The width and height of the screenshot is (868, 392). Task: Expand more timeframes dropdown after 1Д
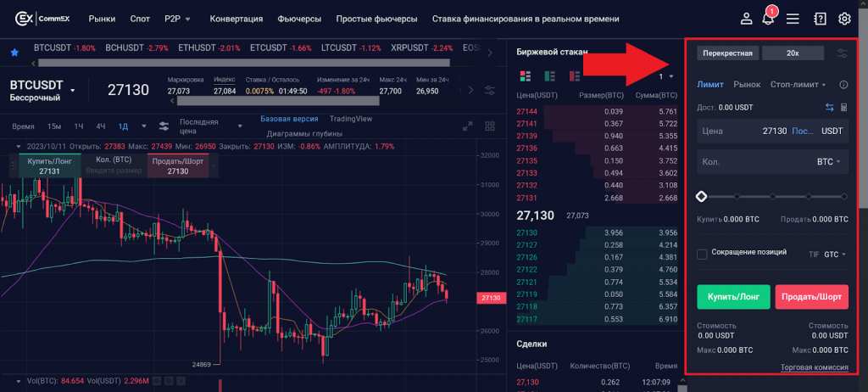click(x=144, y=126)
